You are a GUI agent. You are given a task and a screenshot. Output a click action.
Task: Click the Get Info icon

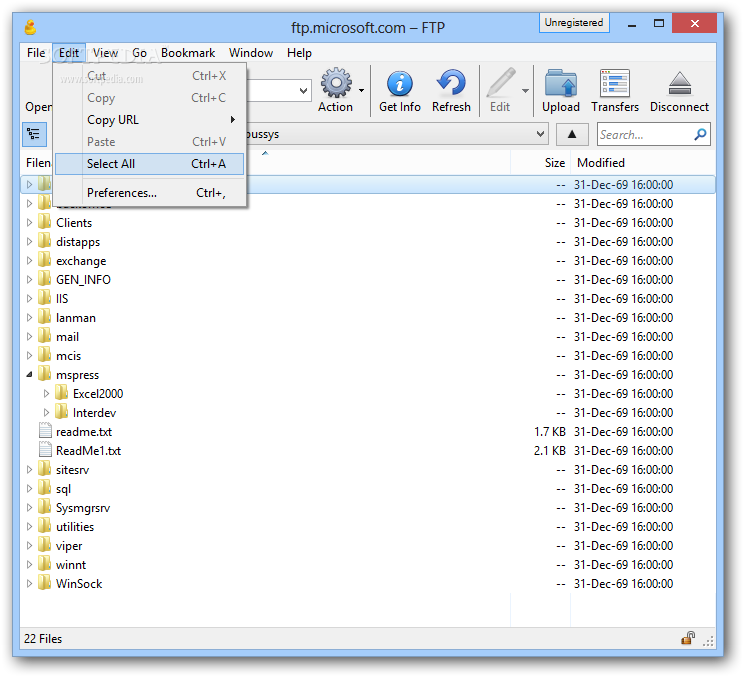point(400,84)
